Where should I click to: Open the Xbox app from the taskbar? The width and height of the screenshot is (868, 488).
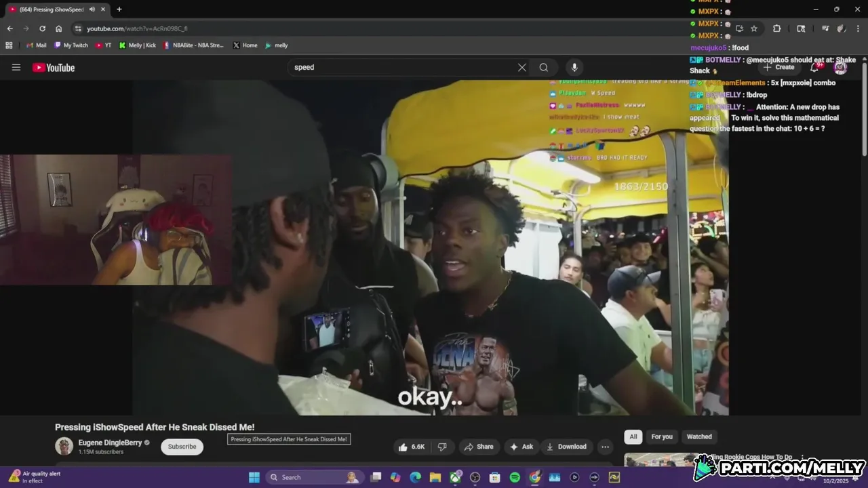click(455, 477)
